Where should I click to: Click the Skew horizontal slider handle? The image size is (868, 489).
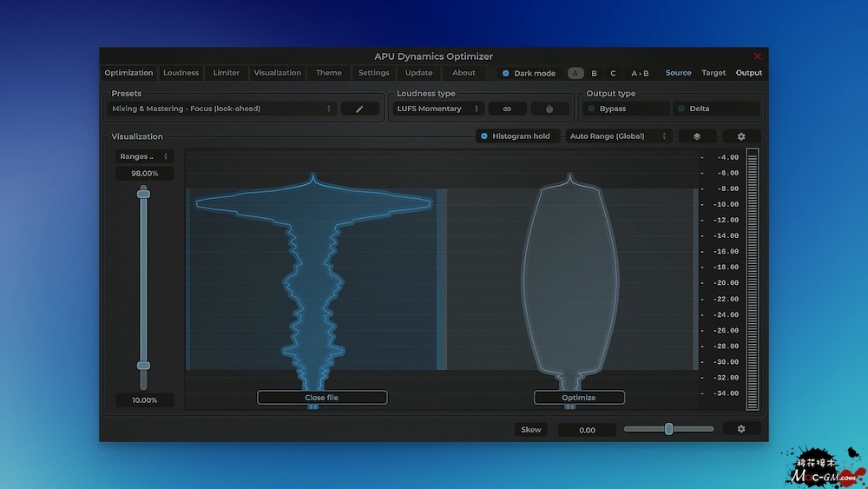pos(668,429)
